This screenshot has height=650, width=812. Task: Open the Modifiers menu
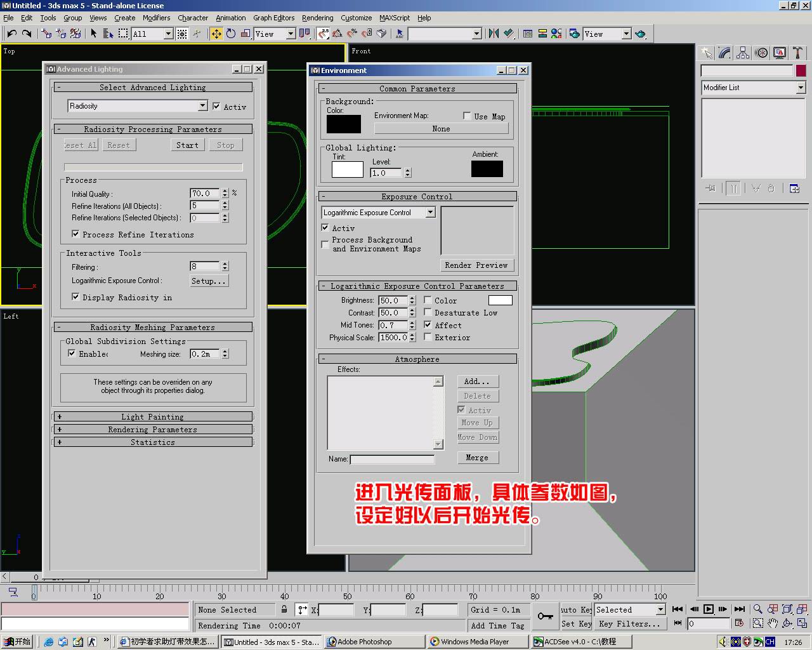[156, 18]
